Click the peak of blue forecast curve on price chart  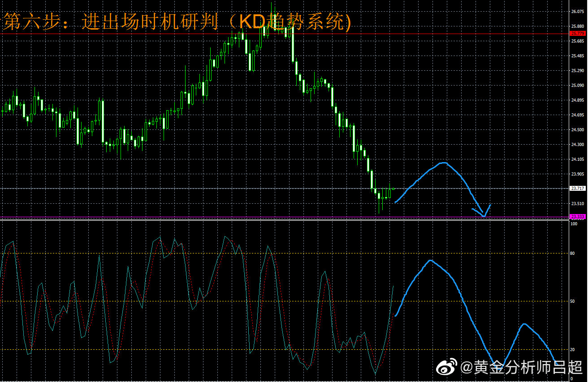[x=444, y=163]
